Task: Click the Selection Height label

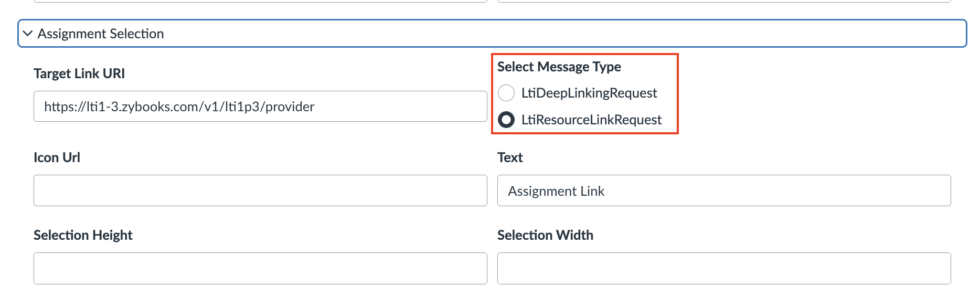Action: click(x=83, y=235)
